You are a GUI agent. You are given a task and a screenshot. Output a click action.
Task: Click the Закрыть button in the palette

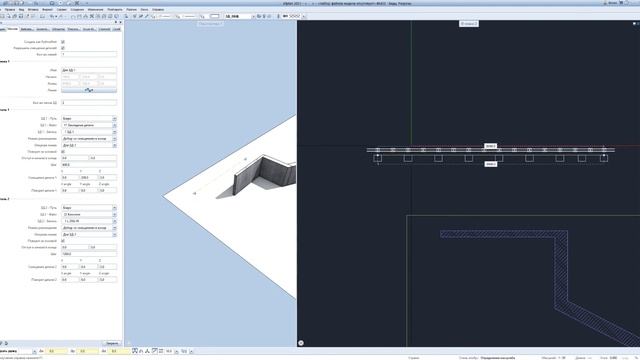click(111, 343)
